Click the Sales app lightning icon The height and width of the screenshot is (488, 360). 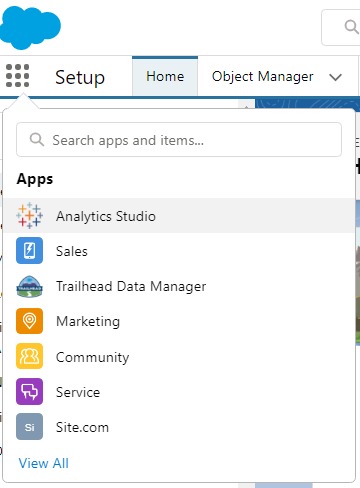tap(29, 251)
